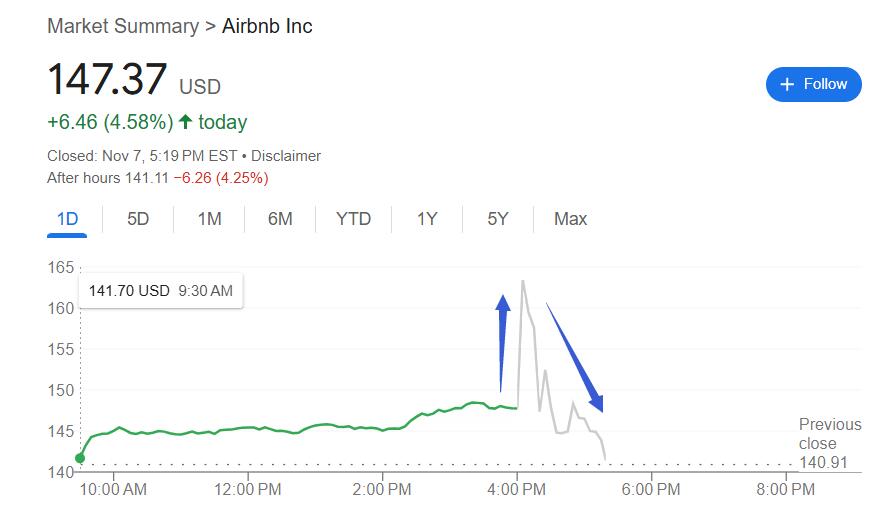Click the green dot chart marker
The image size is (893, 511).
(x=80, y=458)
